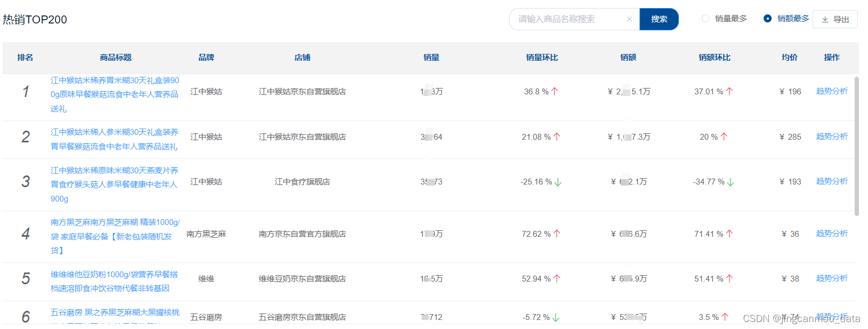Open the 江中猴姑米稀养胃米糊 product title link
868x329 pixels.
(x=115, y=94)
